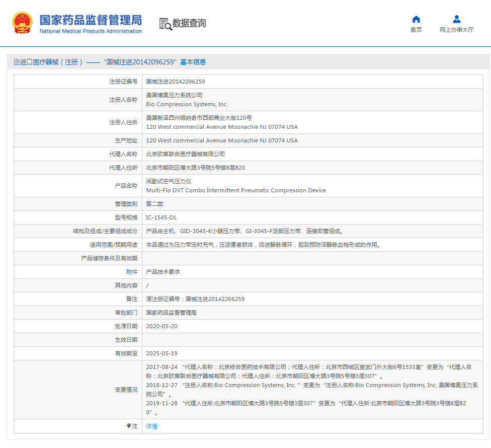Click the 注册证编号 value 国械注进20142096259
The height and width of the screenshot is (448, 491).
point(176,82)
